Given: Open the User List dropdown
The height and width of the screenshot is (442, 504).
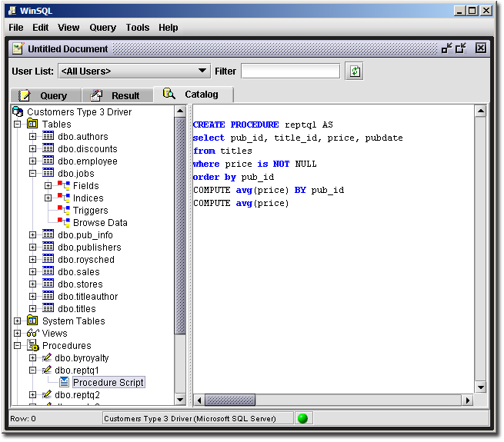Looking at the screenshot, I should (135, 71).
